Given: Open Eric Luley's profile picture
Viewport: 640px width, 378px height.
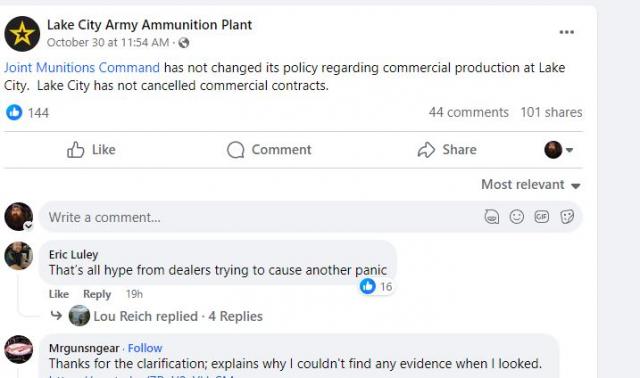Looking at the screenshot, I should point(18,256).
